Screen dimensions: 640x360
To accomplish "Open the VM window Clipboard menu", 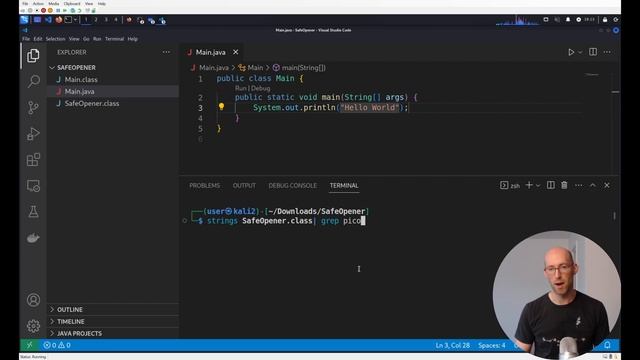I will [x=72, y=4].
